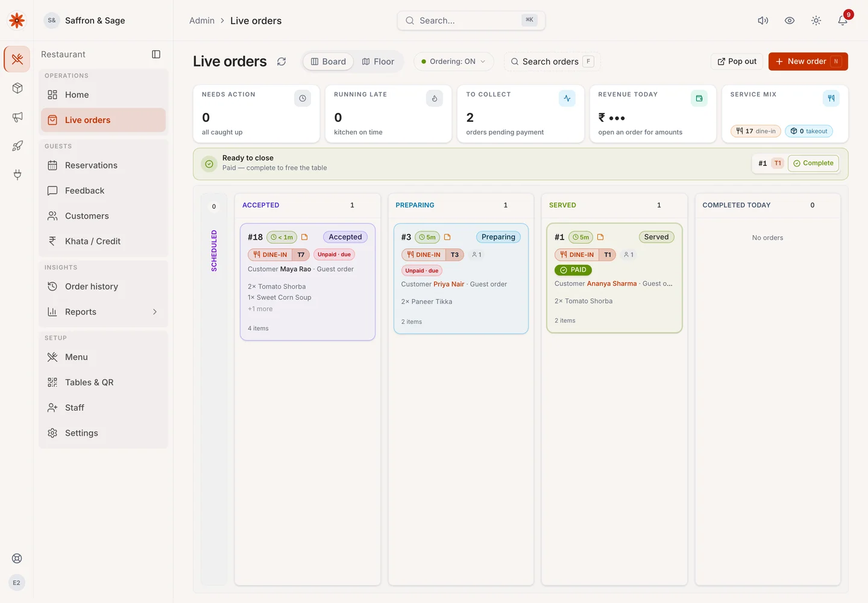Expand the Reports submenu chevron

155,312
